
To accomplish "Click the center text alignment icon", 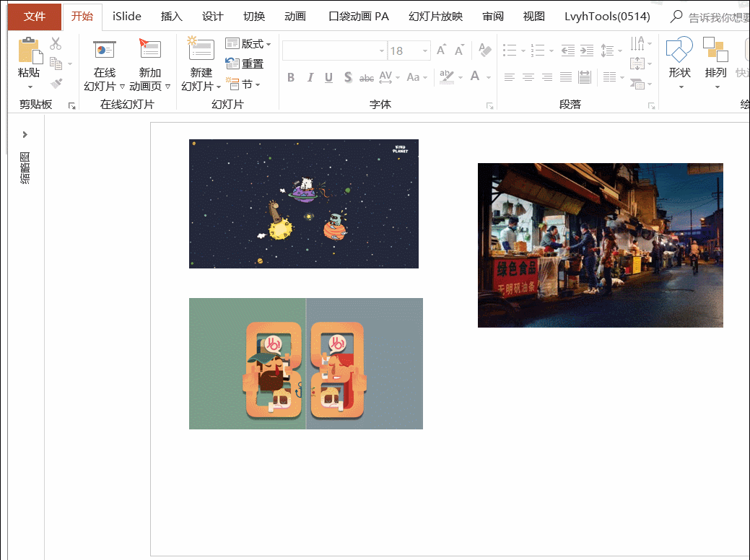I will (528, 77).
